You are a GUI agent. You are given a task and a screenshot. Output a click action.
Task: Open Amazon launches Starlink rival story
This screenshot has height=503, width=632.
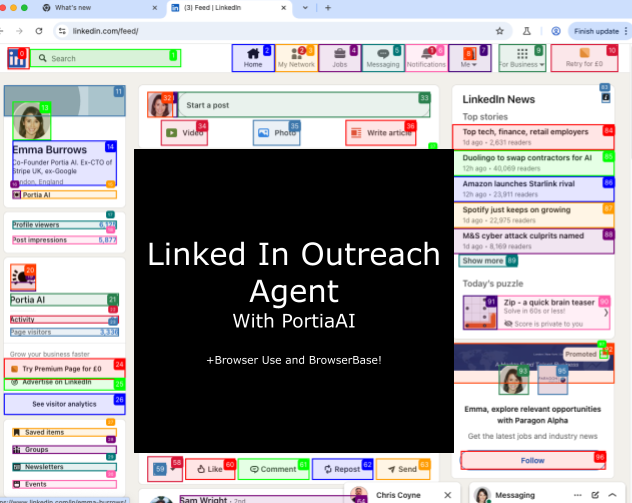(x=533, y=189)
